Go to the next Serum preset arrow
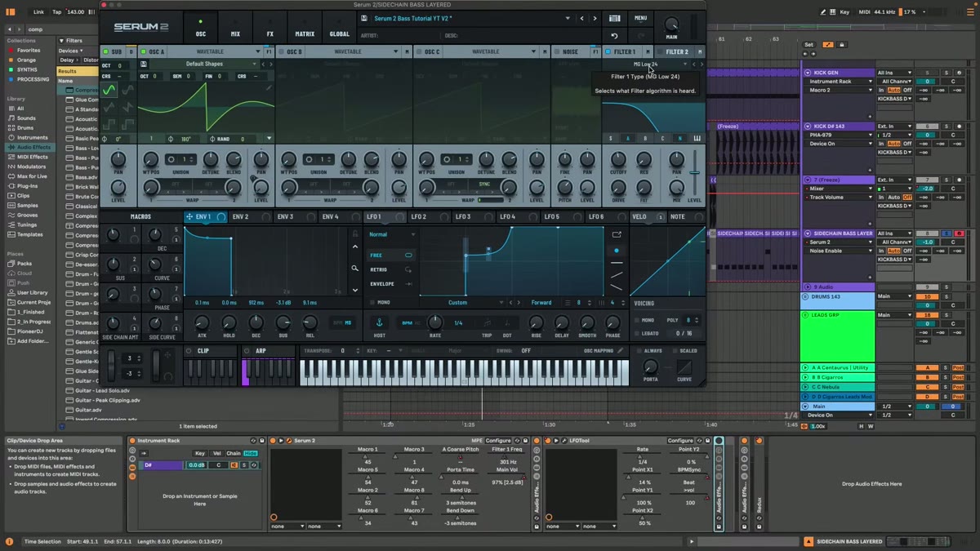 595,18
